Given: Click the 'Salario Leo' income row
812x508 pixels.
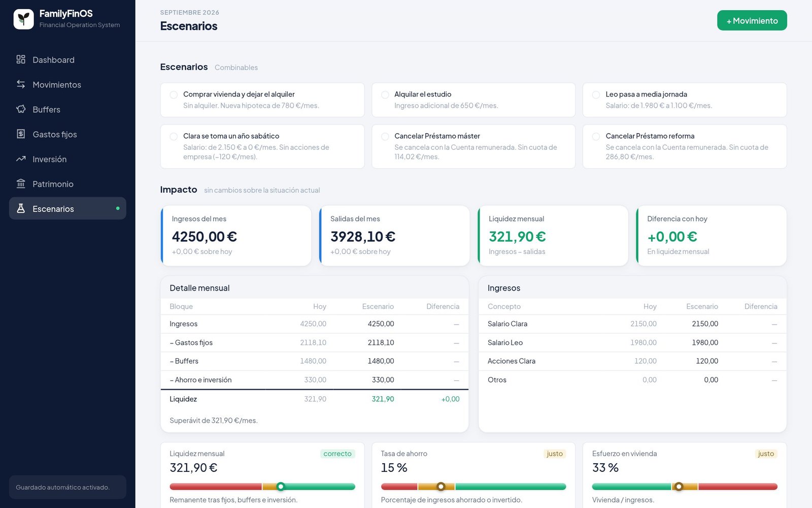Looking at the screenshot, I should (x=632, y=342).
